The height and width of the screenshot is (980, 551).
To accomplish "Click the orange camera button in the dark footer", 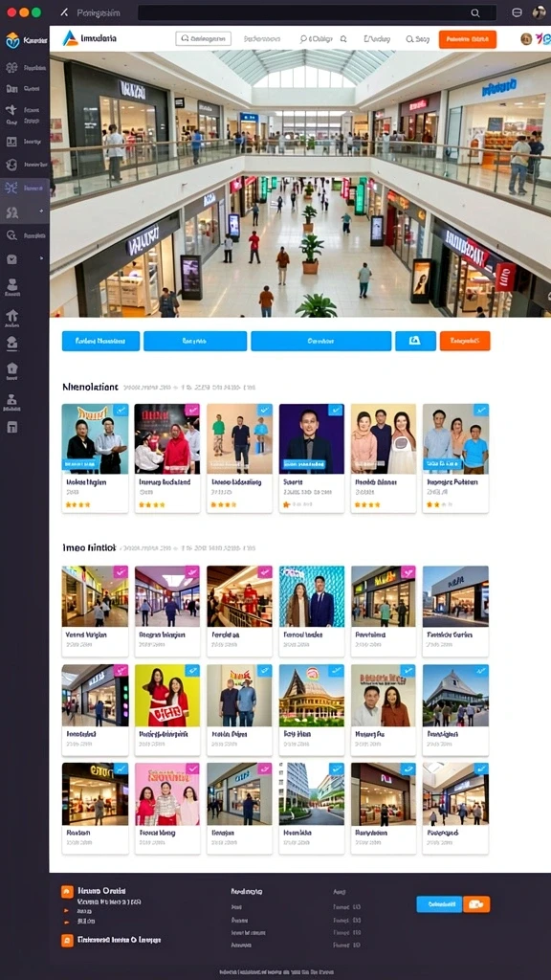I will coord(476,904).
